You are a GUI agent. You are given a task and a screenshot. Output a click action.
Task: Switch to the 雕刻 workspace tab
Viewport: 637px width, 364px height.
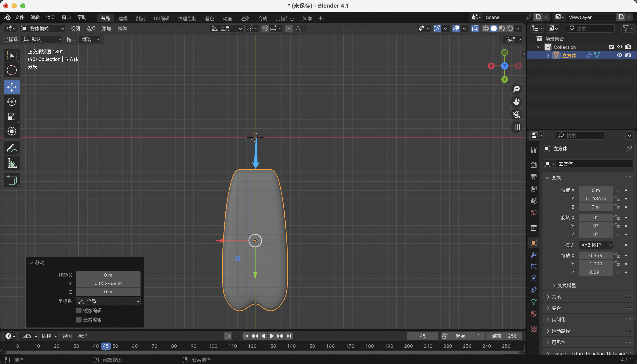point(141,18)
